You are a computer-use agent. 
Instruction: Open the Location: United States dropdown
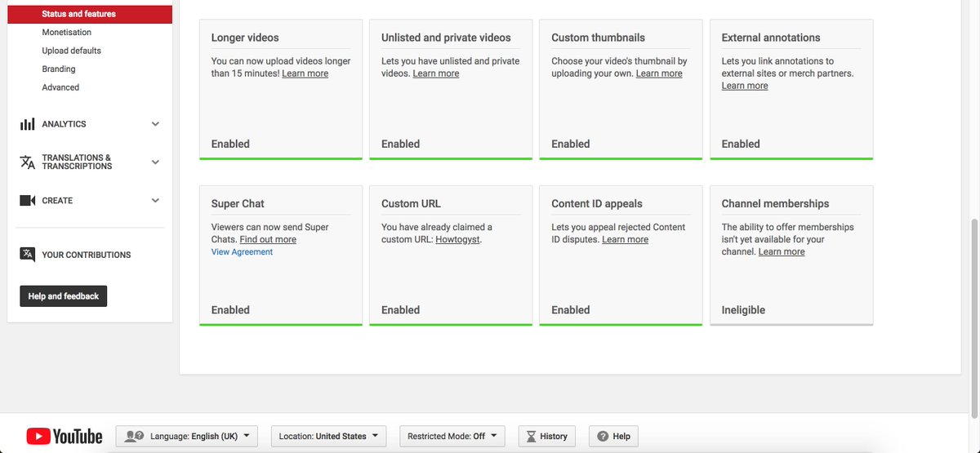click(328, 436)
